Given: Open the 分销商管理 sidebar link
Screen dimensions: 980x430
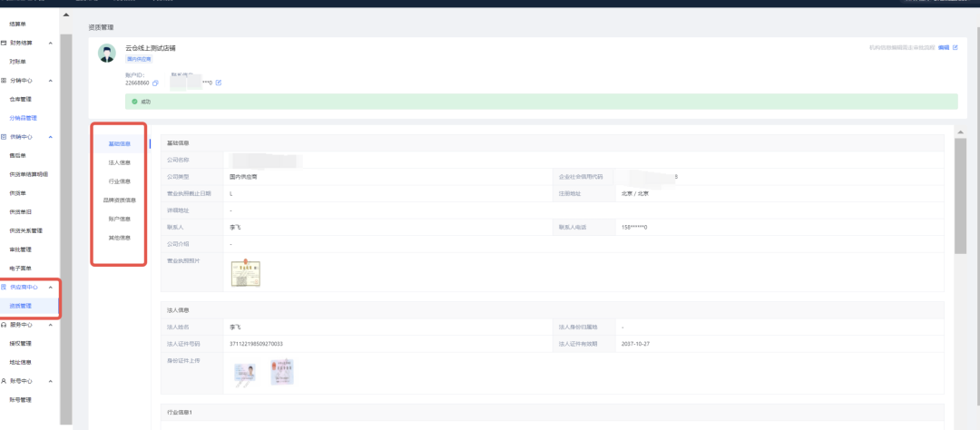Looking at the screenshot, I should [x=23, y=118].
